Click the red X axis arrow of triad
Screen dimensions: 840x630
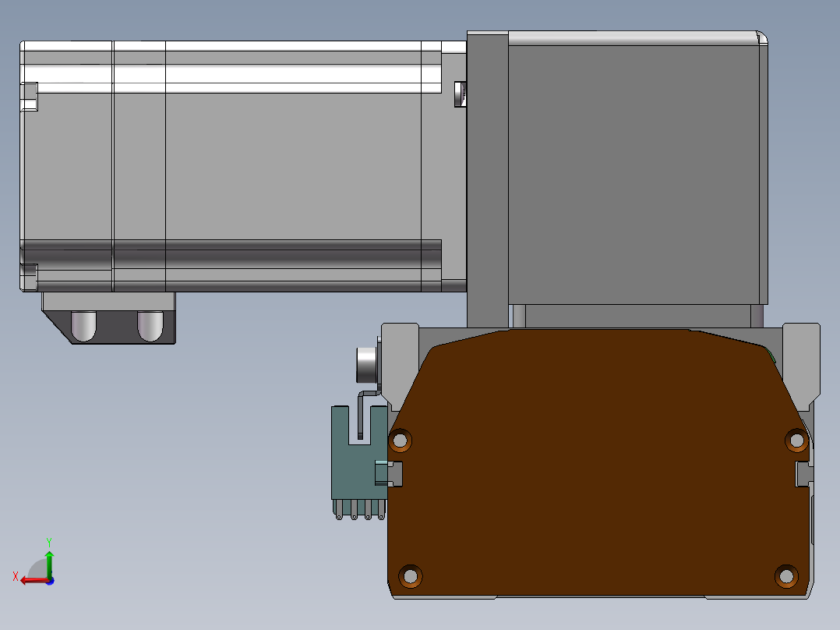[34, 581]
